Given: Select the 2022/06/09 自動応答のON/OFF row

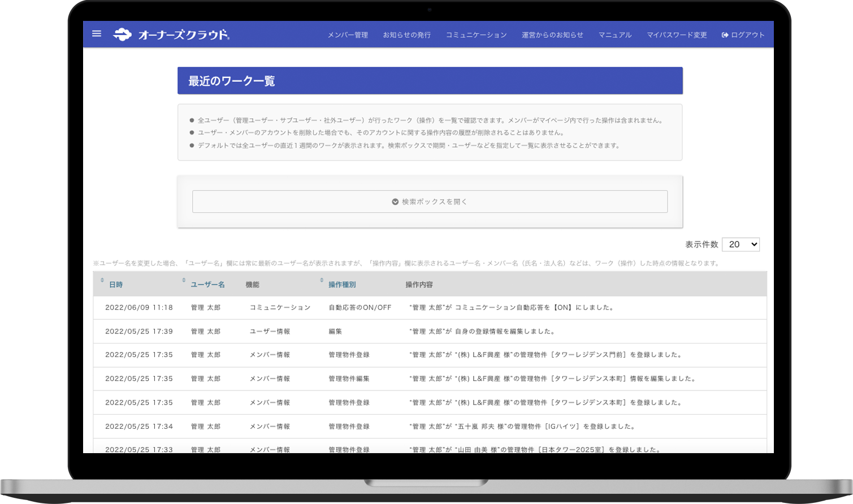Looking at the screenshot, I should coord(430,308).
